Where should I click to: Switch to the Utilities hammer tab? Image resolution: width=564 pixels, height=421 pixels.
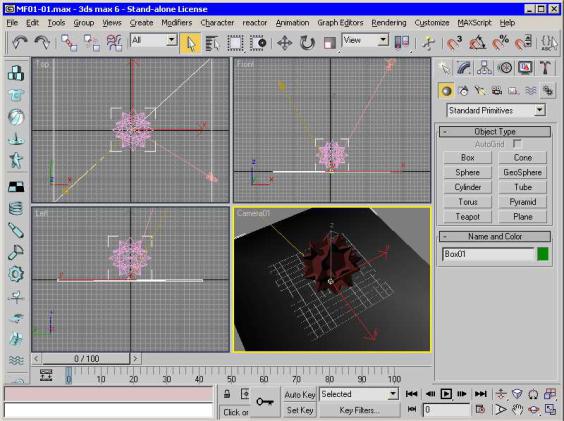545,68
